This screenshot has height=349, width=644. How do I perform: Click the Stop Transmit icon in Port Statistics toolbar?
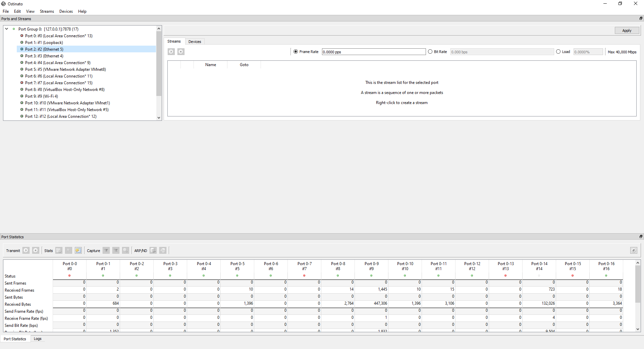coord(36,250)
